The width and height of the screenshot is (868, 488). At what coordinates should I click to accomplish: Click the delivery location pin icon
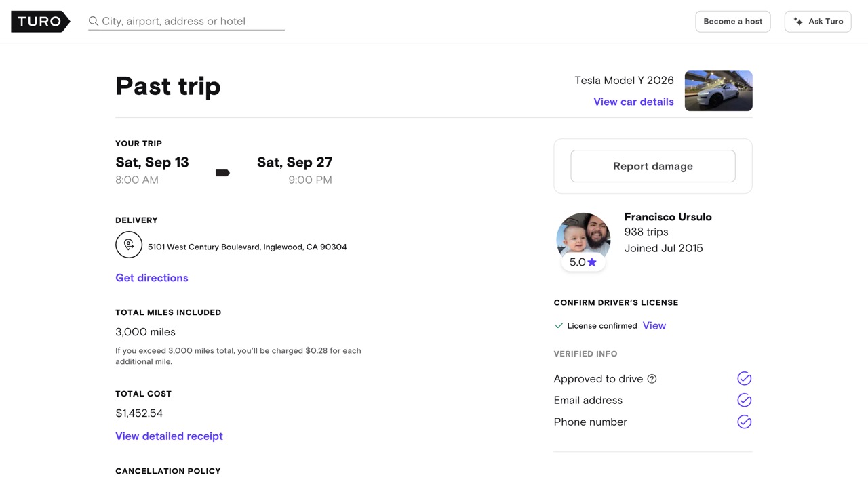coord(129,245)
